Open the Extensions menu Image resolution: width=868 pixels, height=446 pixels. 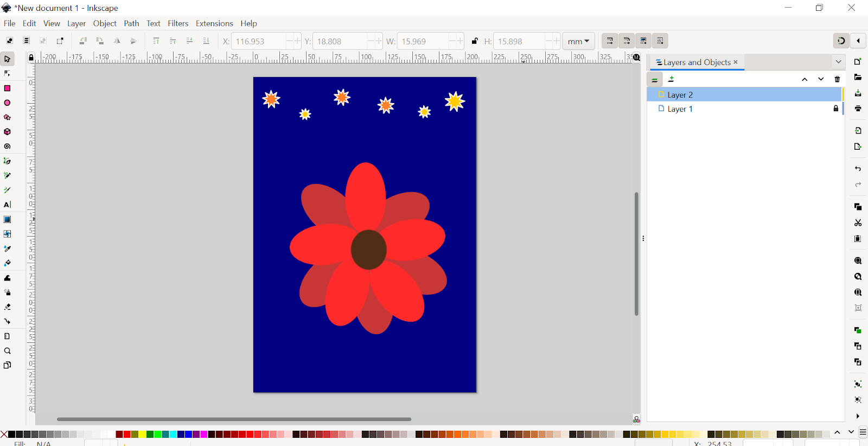click(x=214, y=23)
